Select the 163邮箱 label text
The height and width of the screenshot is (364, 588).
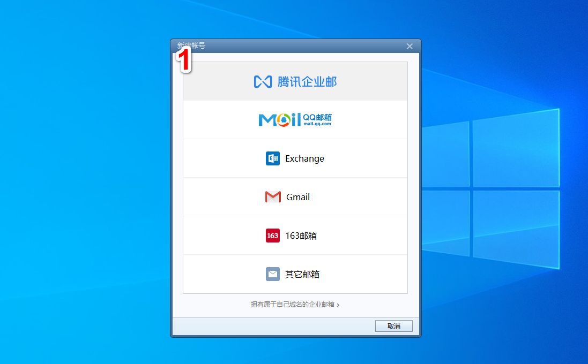301,236
